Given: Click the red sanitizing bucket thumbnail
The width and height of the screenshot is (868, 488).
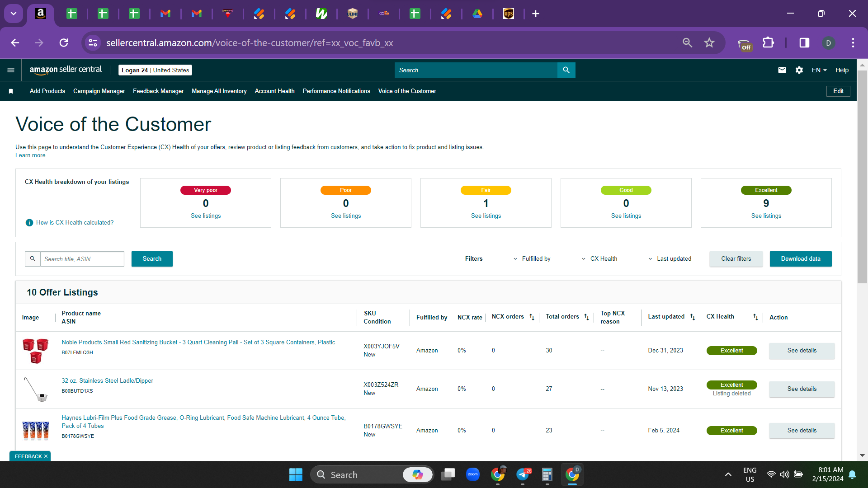Looking at the screenshot, I should (x=36, y=351).
